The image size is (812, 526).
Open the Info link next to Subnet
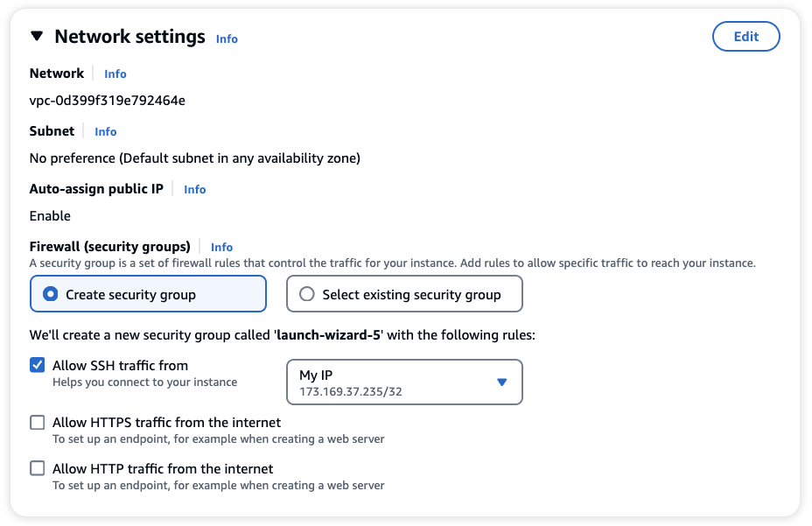106,131
